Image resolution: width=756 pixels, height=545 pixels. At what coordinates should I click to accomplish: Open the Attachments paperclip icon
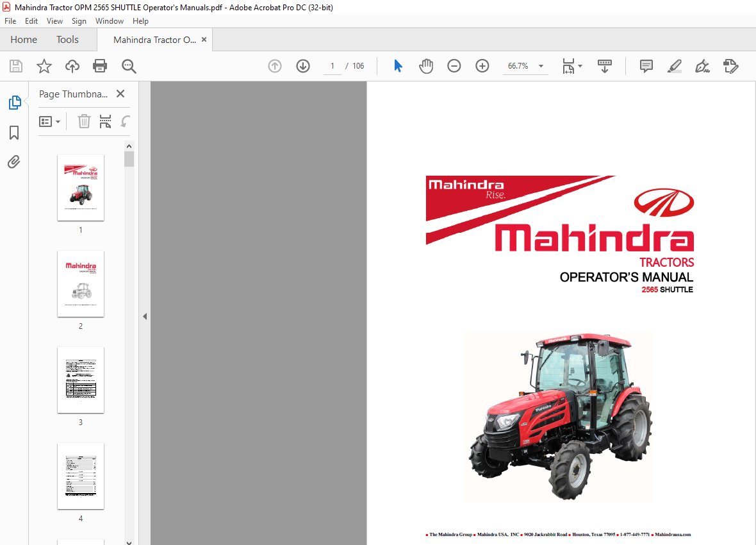pyautogui.click(x=14, y=162)
